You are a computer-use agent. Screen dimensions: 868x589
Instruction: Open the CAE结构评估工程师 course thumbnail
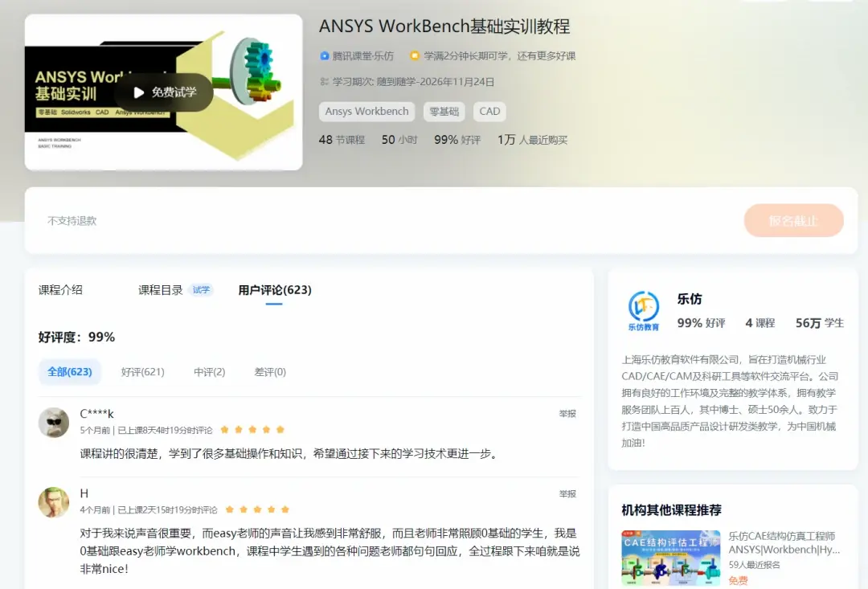pos(671,558)
